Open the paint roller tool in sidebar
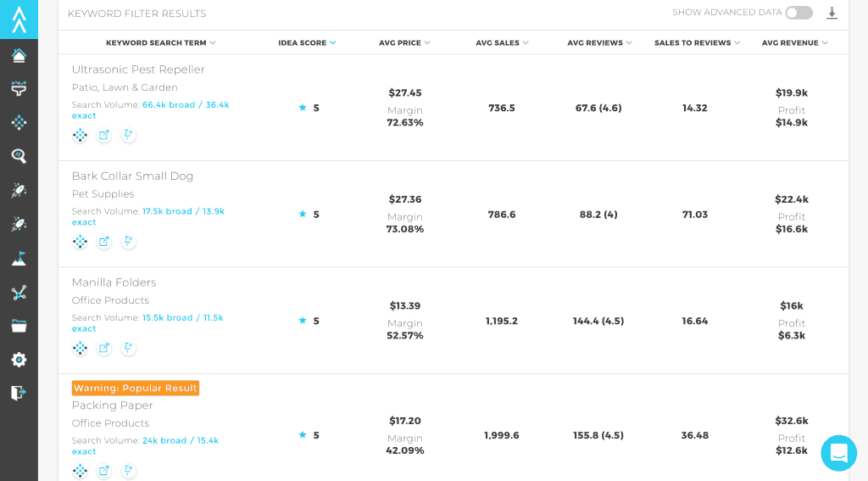This screenshot has width=868, height=481. [19, 88]
